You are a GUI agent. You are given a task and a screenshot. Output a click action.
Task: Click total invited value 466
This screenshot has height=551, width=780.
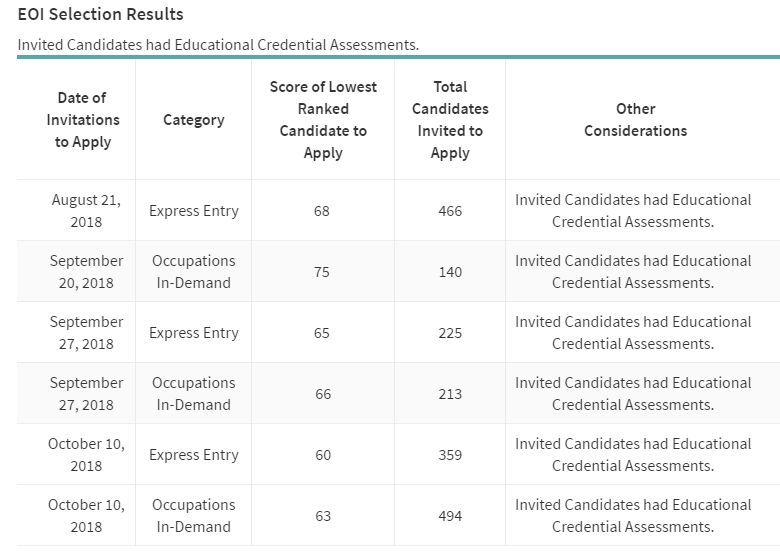450,211
